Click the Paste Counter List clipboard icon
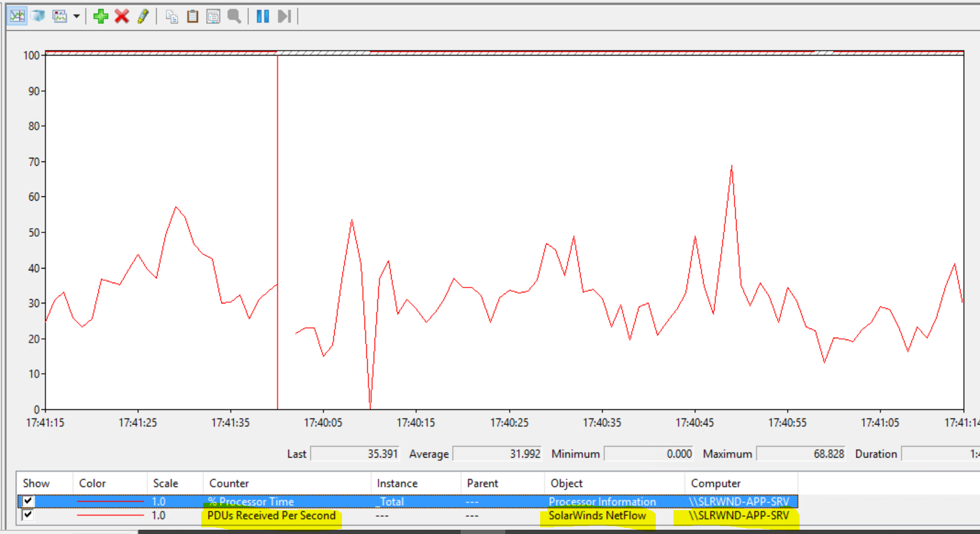 tap(192, 16)
